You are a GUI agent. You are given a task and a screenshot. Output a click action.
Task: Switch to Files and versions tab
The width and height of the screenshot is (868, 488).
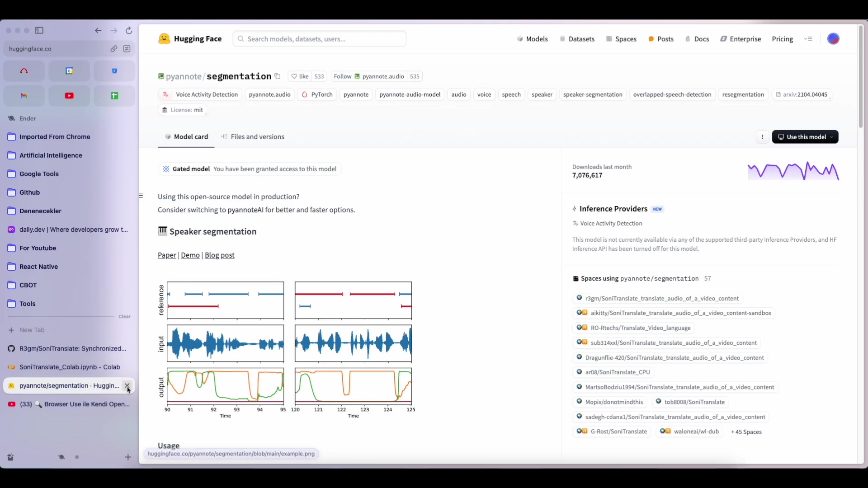[x=253, y=137]
